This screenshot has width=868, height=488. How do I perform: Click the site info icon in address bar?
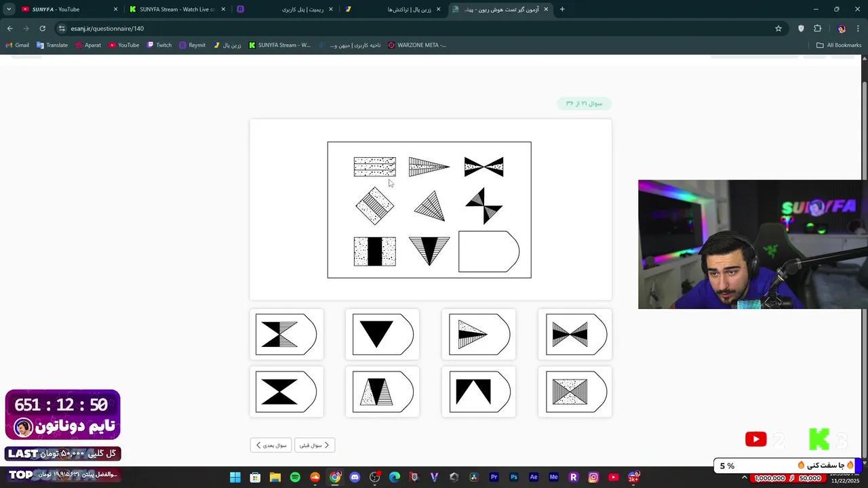62,28
